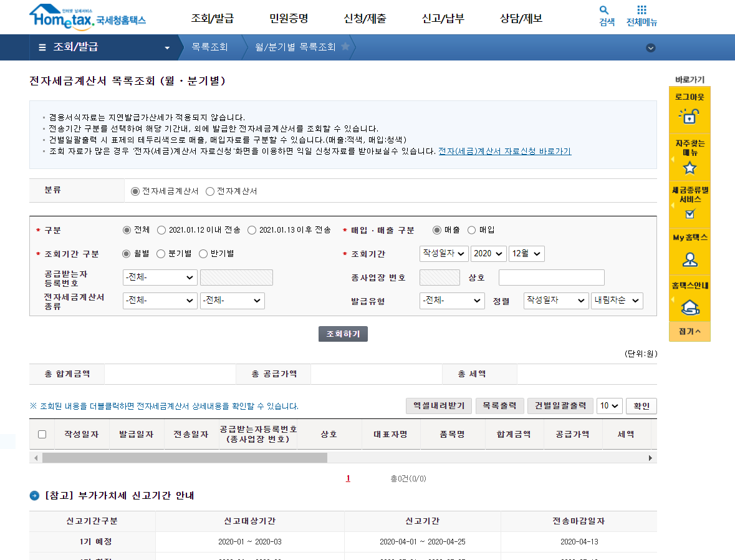Click 확인 button beside page size
The image size is (735, 560).
click(641, 406)
